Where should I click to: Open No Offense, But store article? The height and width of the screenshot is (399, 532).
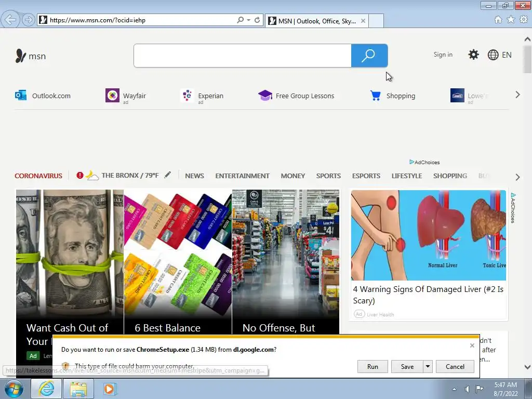click(286, 254)
